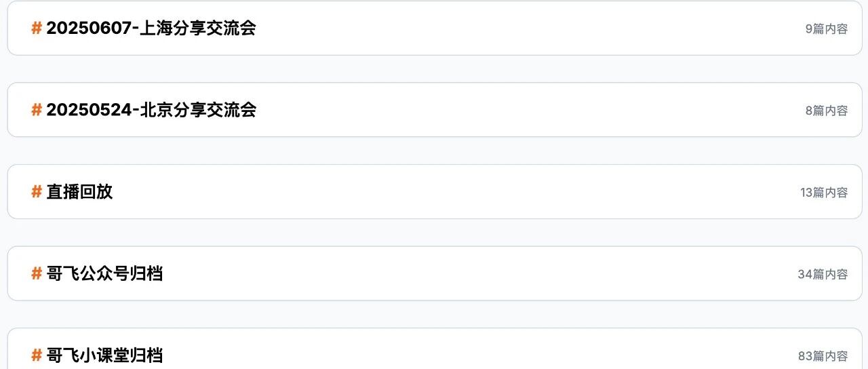This screenshot has height=369, width=868.
Task: Select the hash icon for 哥飞公众号归档
Action: pos(37,273)
